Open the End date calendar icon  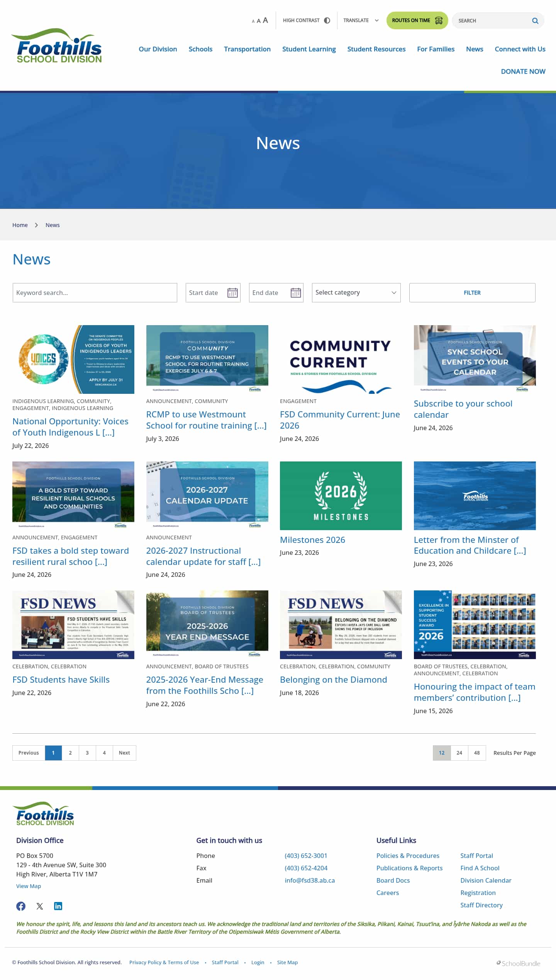296,293
